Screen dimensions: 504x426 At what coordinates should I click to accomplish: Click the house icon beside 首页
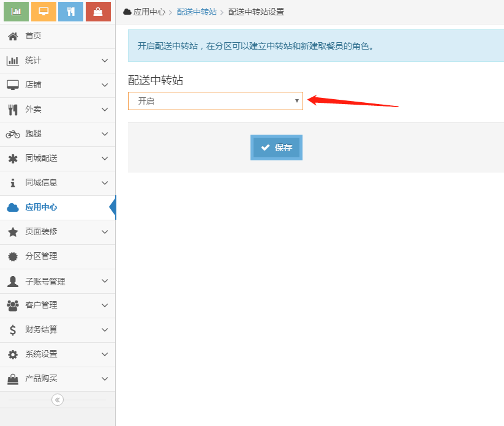13,36
